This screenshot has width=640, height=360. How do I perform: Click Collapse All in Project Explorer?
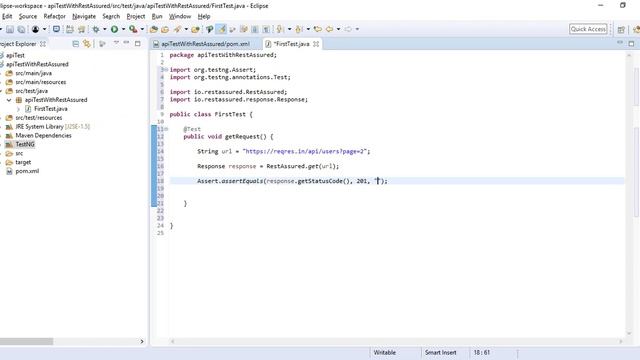pos(76,44)
